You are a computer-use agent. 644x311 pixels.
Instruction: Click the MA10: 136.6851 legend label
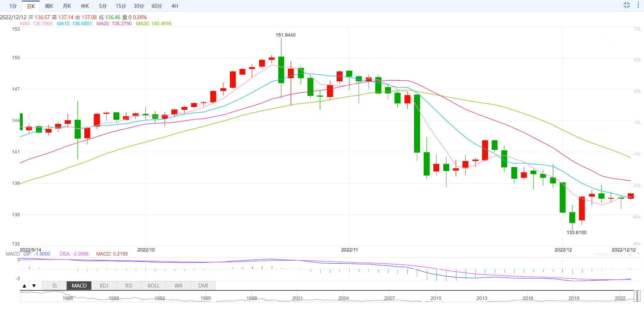[74, 24]
